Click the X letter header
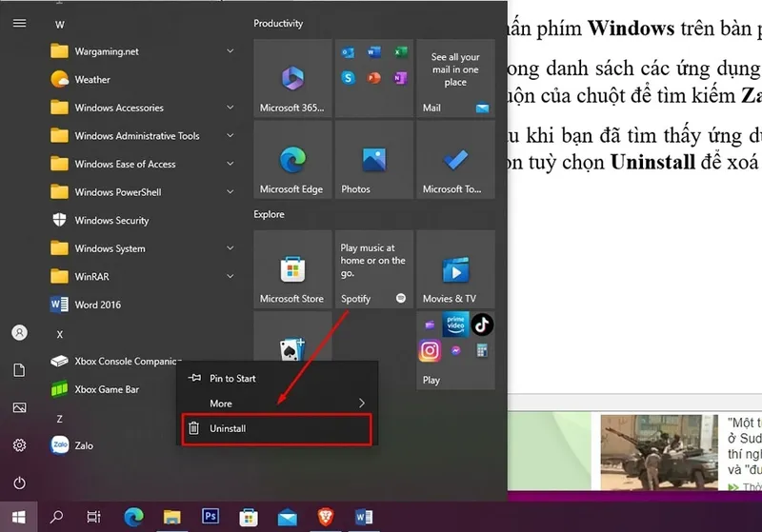The image size is (762, 532). tap(60, 334)
